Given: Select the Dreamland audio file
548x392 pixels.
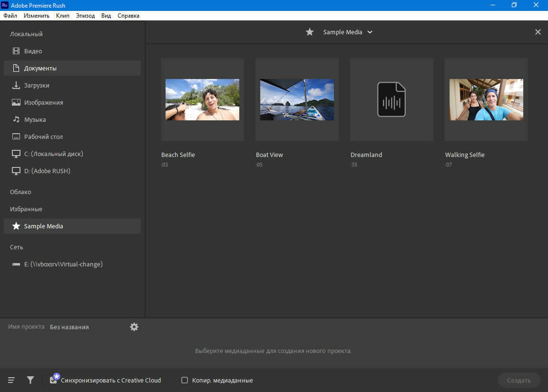Looking at the screenshot, I should (391, 99).
